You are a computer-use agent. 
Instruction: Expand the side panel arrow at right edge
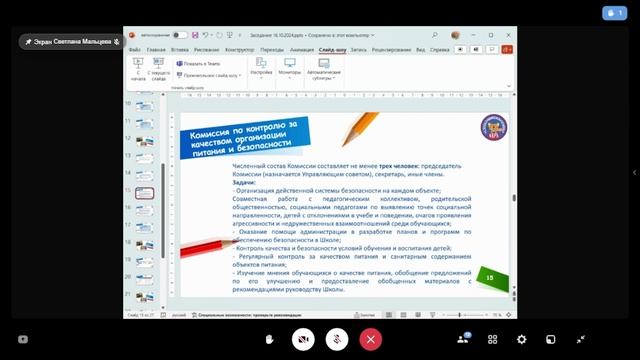coord(634,173)
